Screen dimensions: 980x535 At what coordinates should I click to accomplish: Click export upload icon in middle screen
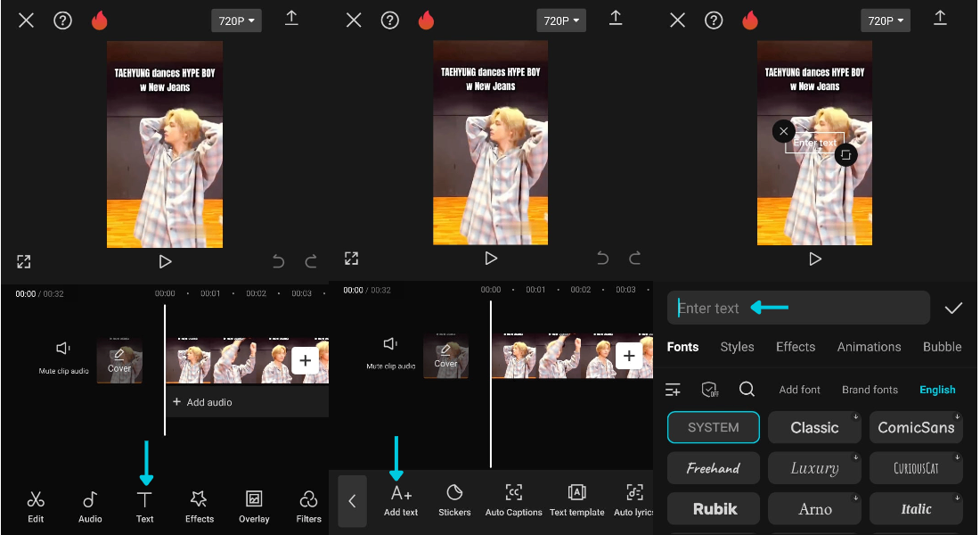[x=616, y=18]
